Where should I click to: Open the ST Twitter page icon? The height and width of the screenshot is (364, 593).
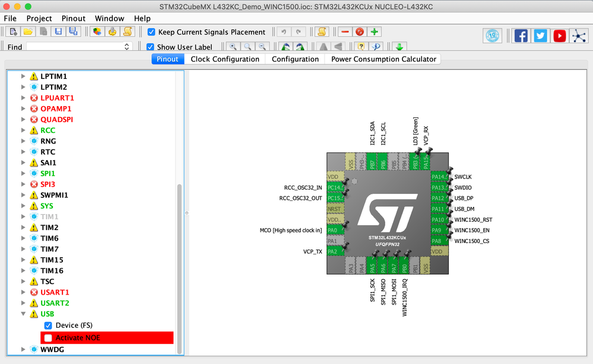pos(540,36)
